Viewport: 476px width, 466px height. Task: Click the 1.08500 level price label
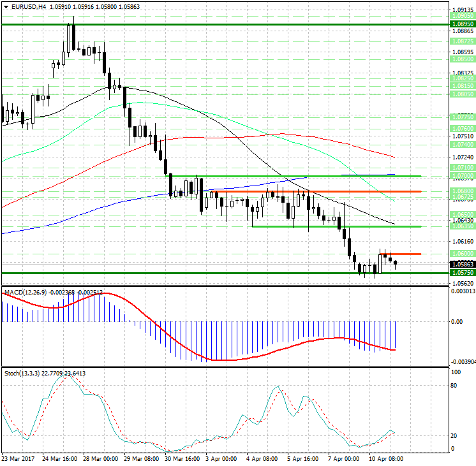[x=463, y=59]
